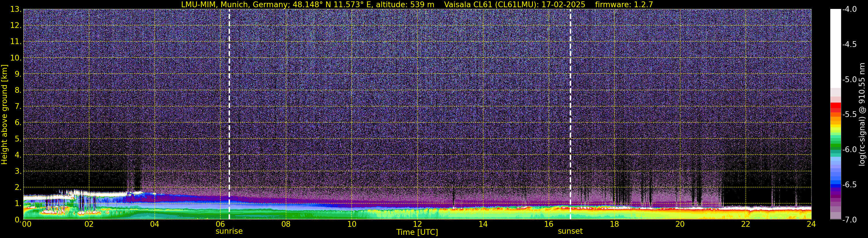The height and width of the screenshot is (238, 868).
Task: Click the "20" time axis tick label
Action: 680,224
